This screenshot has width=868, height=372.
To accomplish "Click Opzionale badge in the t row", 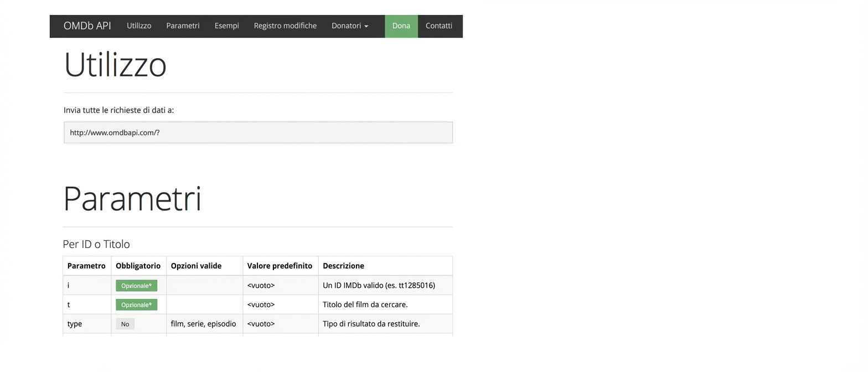I will click(x=136, y=305).
